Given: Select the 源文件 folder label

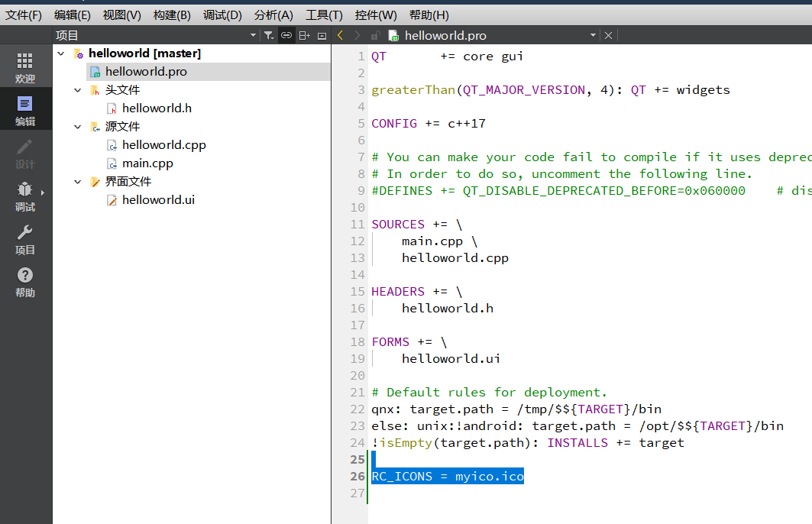Looking at the screenshot, I should coord(123,127).
